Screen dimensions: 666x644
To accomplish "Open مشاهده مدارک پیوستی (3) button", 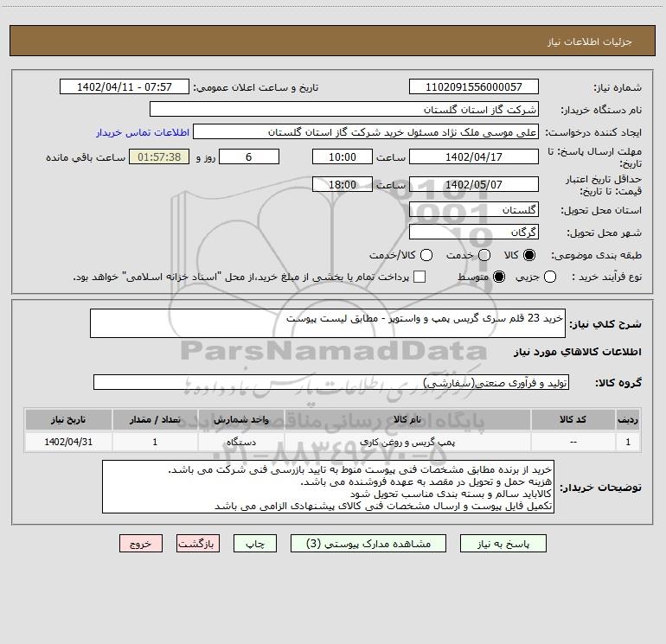I will [x=368, y=544].
